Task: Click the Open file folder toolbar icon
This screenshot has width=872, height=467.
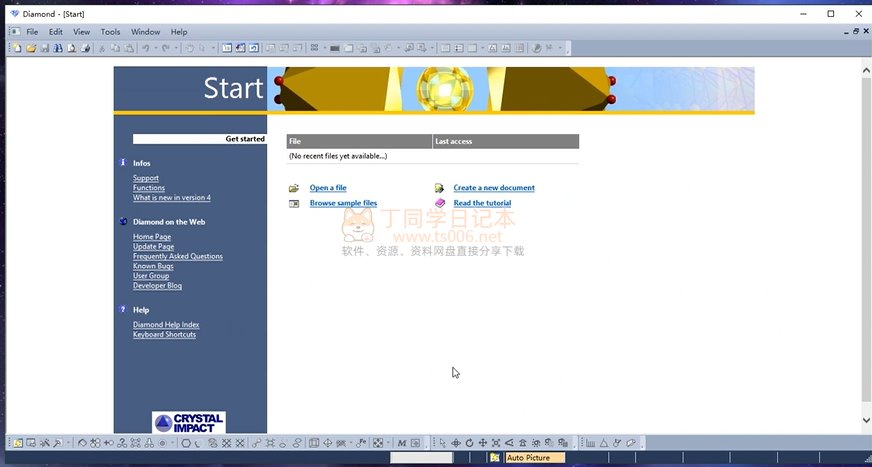Action: tap(31, 48)
